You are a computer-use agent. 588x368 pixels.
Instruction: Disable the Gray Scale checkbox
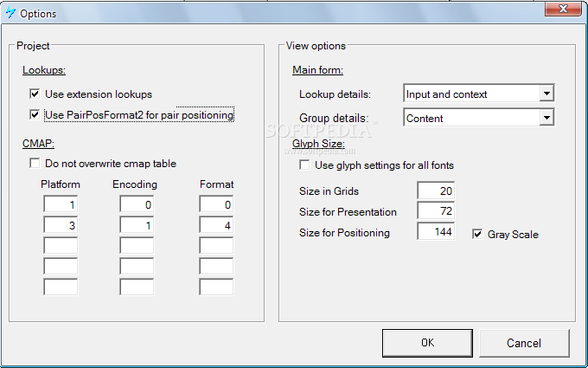click(x=477, y=235)
